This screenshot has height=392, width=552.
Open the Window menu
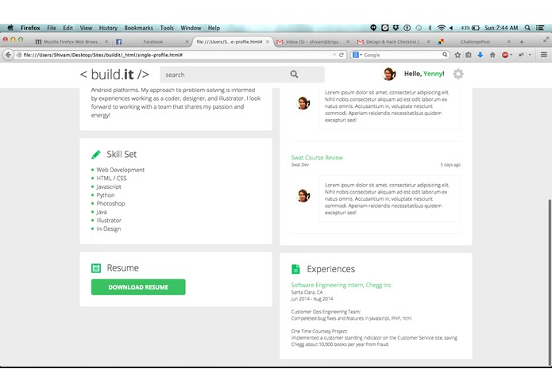point(191,28)
